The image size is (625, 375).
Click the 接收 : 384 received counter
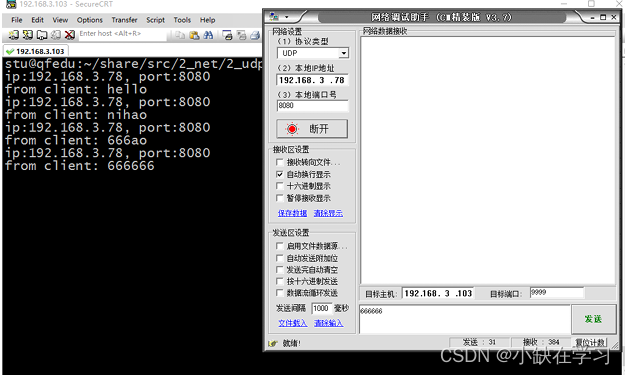[541, 342]
